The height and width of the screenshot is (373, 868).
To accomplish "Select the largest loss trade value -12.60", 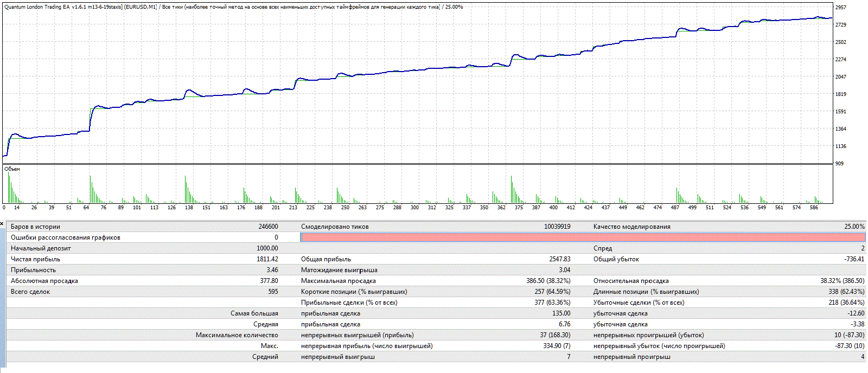I will (856, 313).
